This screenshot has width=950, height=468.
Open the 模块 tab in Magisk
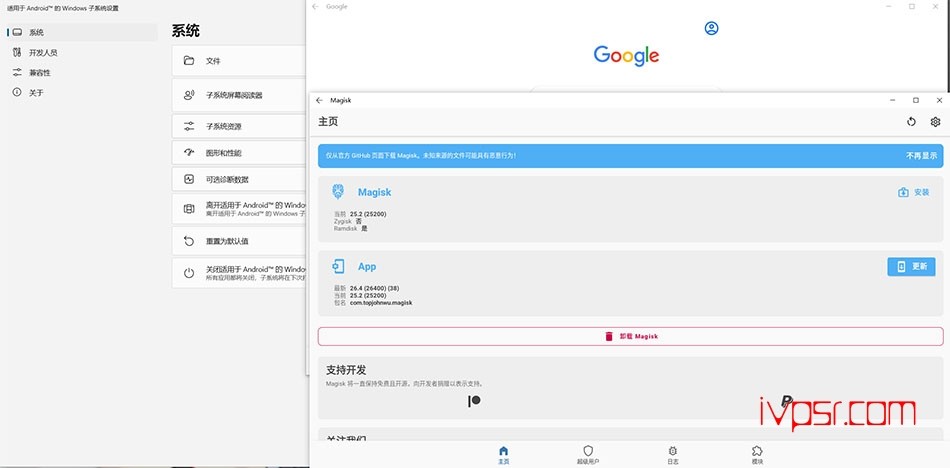pyautogui.click(x=757, y=455)
